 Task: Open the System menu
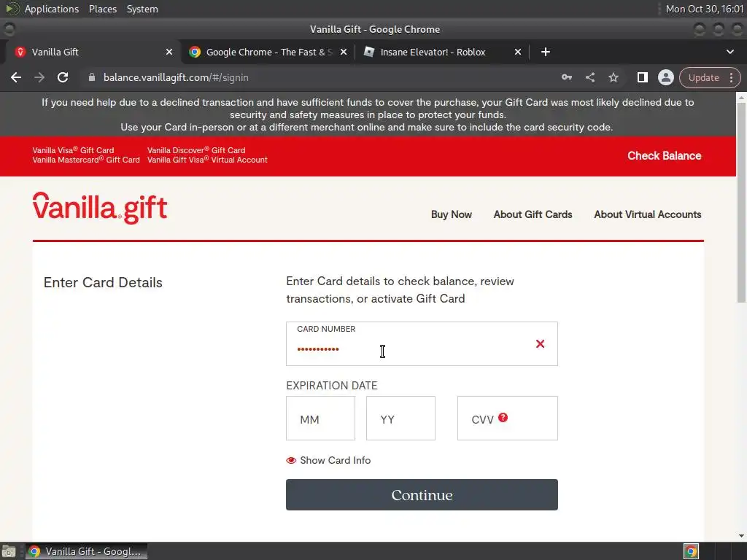(x=142, y=9)
